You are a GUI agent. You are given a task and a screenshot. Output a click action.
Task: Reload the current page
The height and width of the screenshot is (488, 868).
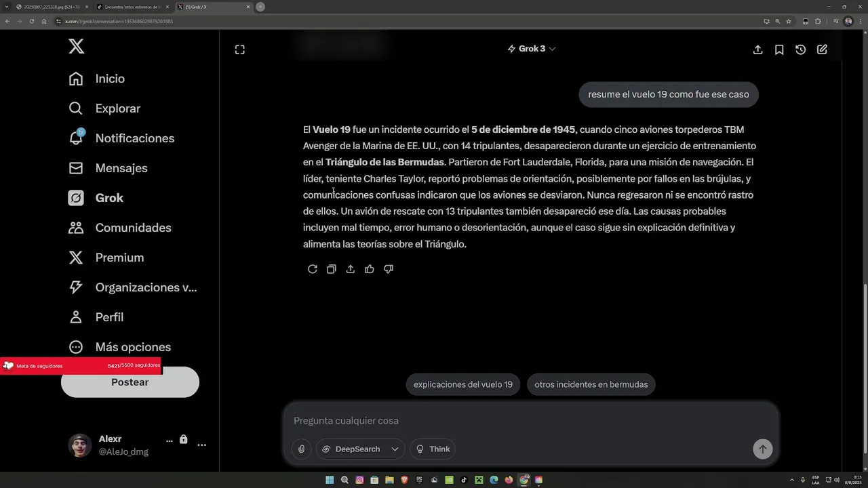click(x=32, y=21)
